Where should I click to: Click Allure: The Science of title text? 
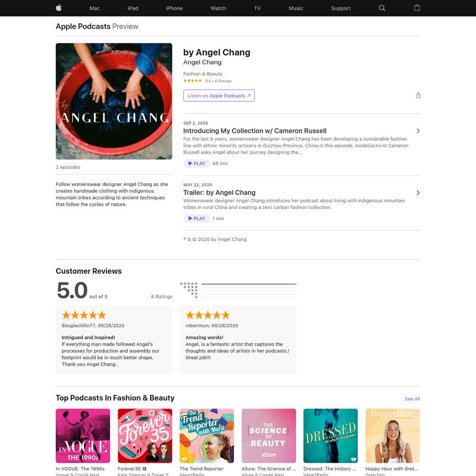(x=268, y=469)
